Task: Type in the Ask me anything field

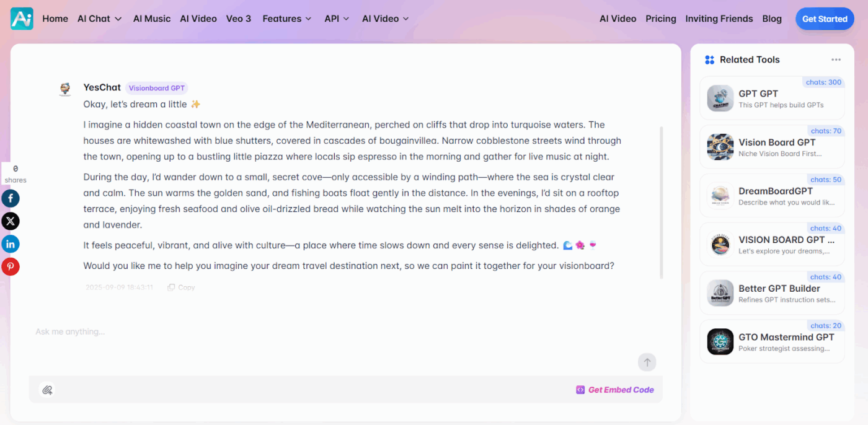Action: pos(310,332)
